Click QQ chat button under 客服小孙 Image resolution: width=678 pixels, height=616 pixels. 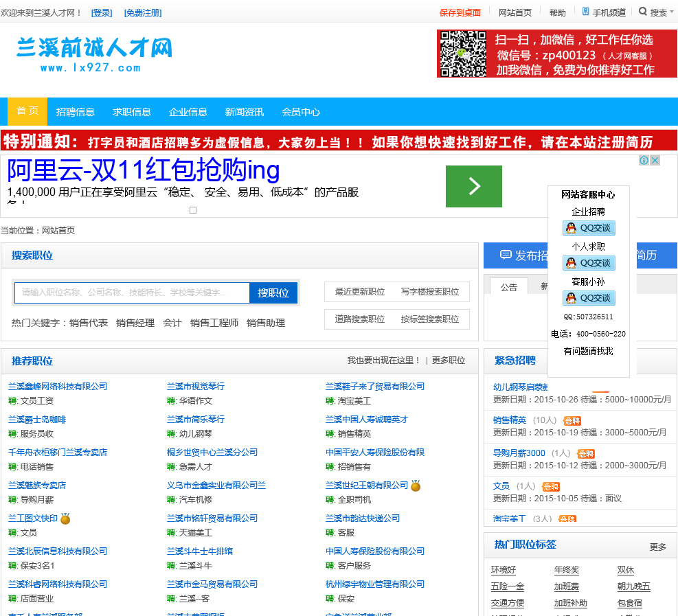click(589, 298)
